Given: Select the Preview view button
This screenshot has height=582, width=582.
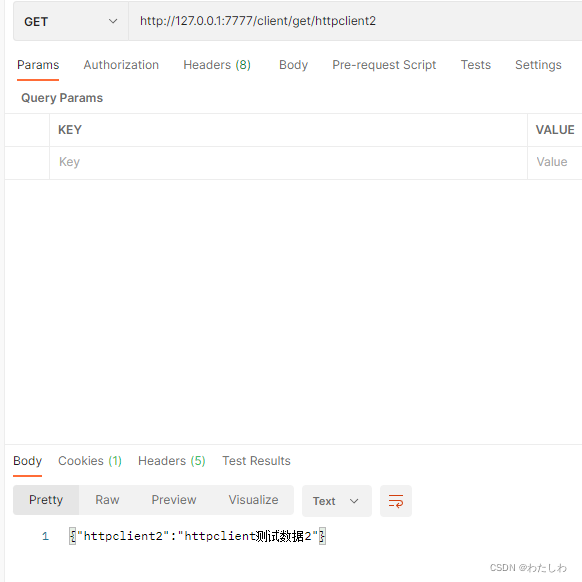Looking at the screenshot, I should pos(174,500).
